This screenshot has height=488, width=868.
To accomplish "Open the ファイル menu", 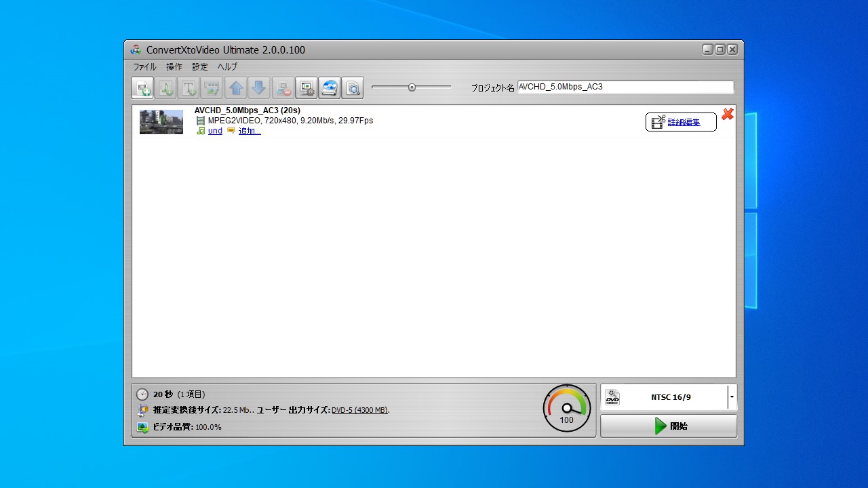I will point(144,67).
